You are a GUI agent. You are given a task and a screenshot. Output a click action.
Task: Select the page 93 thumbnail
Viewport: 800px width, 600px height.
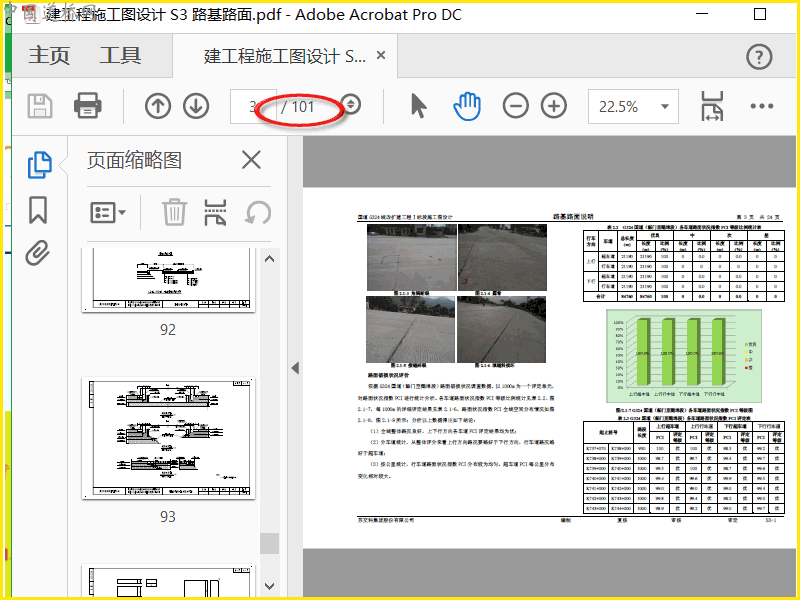click(x=168, y=438)
